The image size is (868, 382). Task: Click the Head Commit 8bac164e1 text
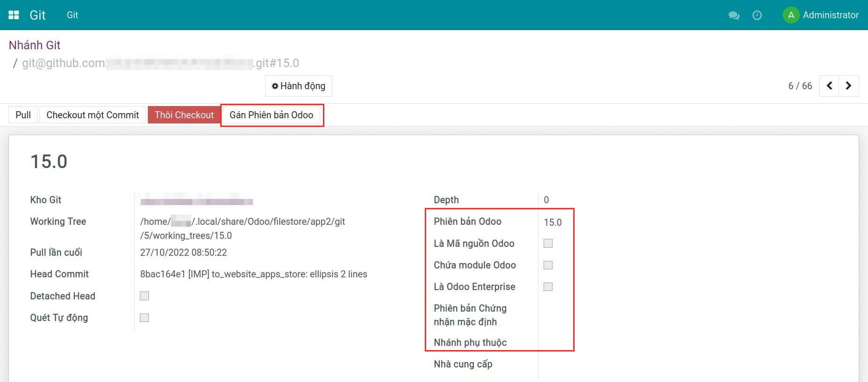coord(253,274)
